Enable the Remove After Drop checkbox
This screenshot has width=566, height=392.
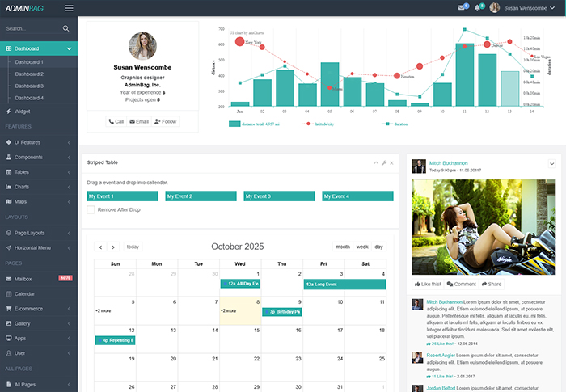91,210
